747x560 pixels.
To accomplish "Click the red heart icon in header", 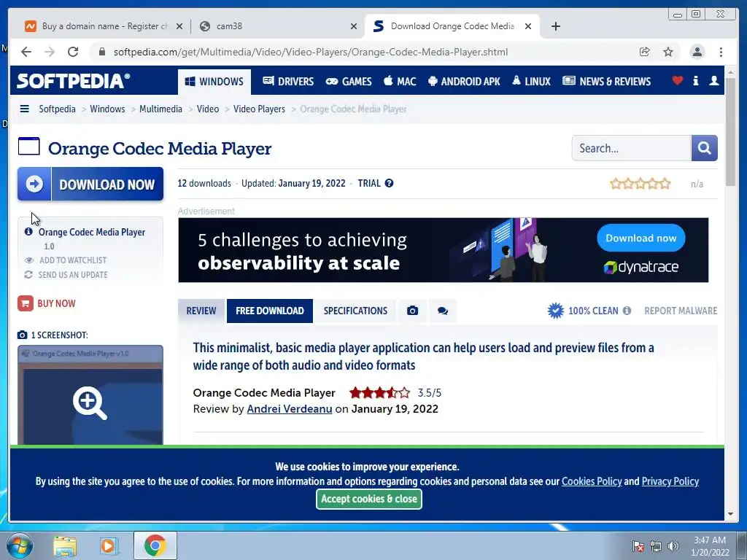I will pos(678,80).
